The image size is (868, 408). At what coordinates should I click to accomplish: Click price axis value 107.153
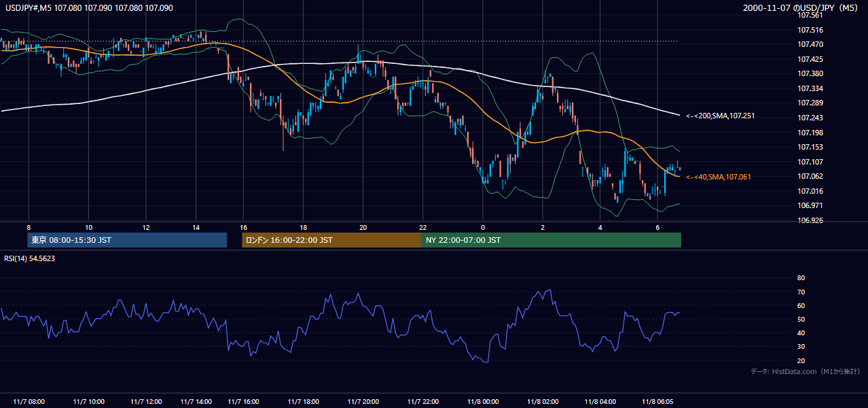[x=809, y=147]
